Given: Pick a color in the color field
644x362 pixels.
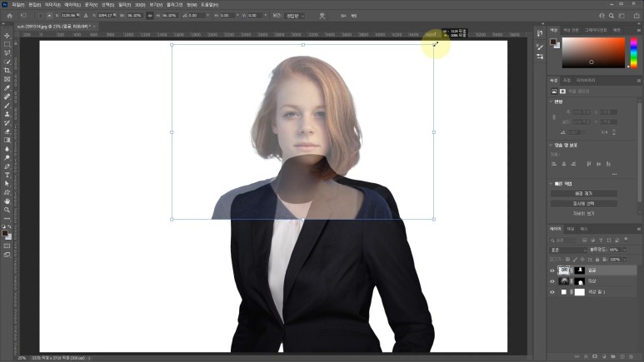Looking at the screenshot, I should tap(593, 53).
